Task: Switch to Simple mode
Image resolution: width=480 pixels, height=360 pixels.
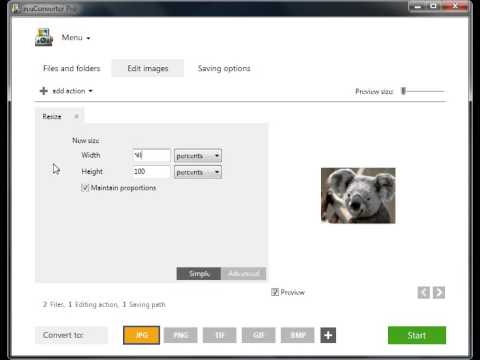Action: [x=199, y=274]
